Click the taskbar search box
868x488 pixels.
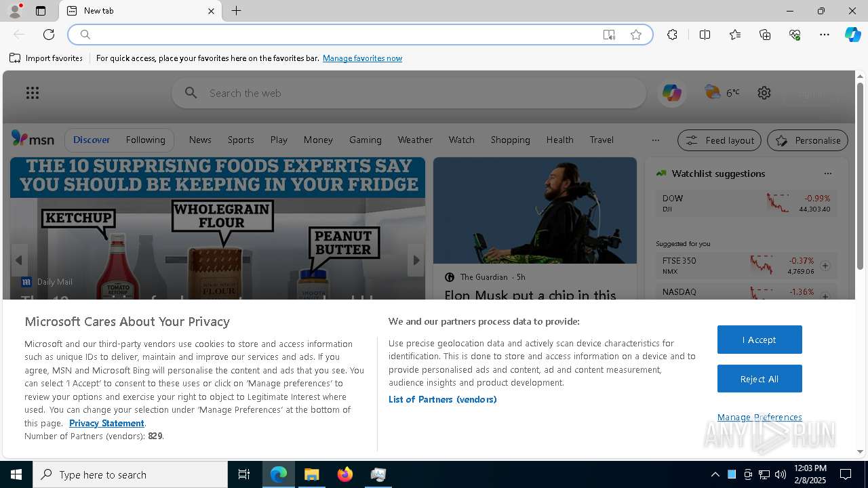(130, 474)
